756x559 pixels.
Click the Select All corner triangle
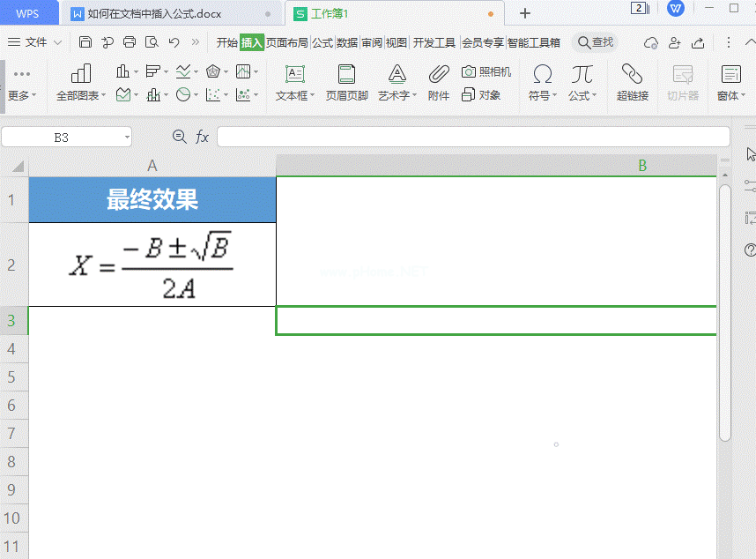click(18, 167)
